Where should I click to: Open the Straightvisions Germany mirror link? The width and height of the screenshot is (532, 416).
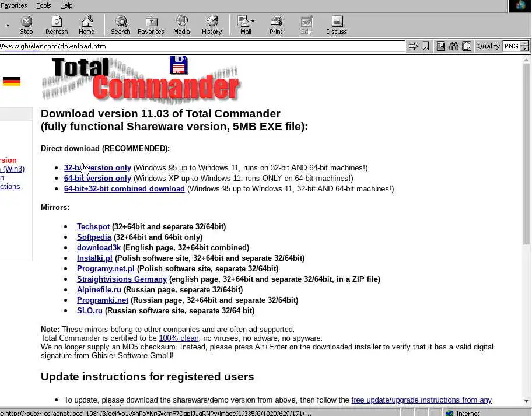(x=122, y=279)
